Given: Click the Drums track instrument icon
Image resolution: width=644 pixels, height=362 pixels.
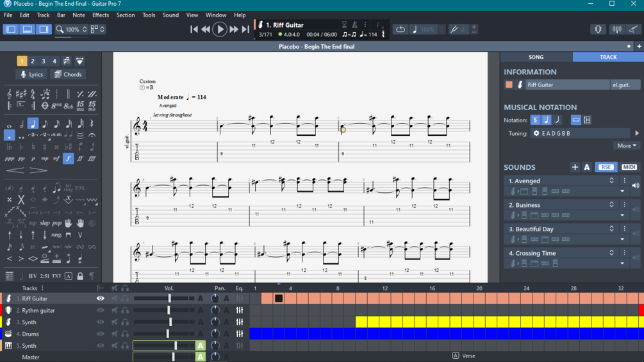Looking at the screenshot, I should coord(8,334).
